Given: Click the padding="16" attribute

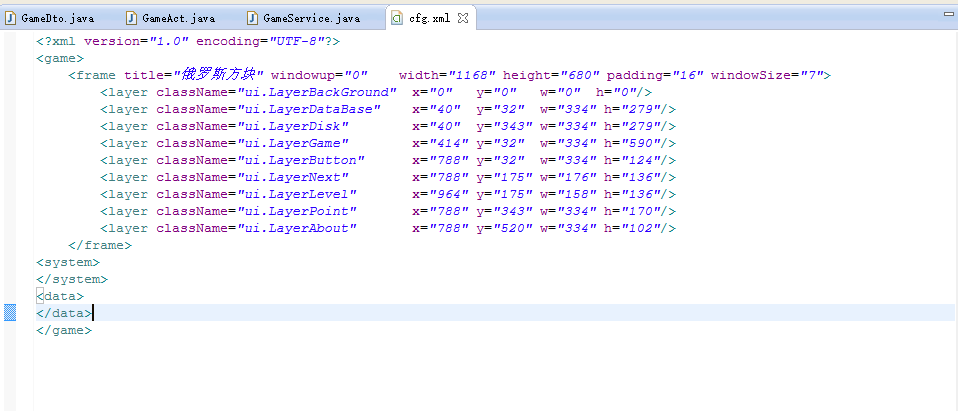Looking at the screenshot, I should [656, 76].
